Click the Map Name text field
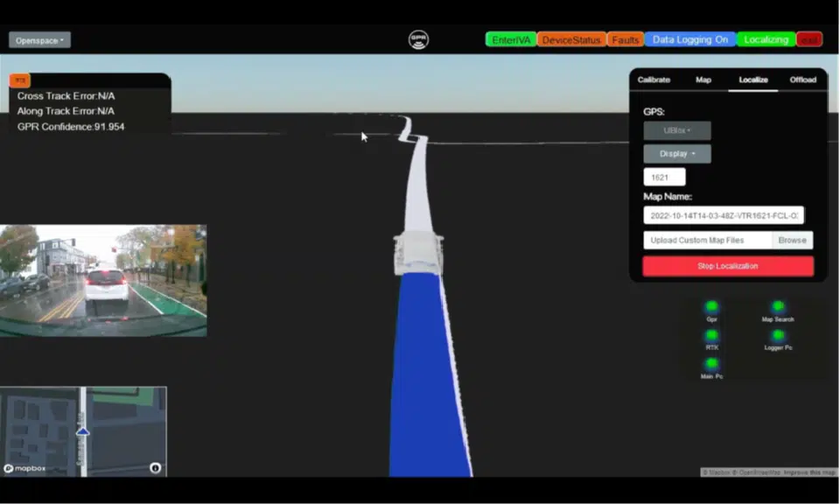This screenshot has width=840, height=504. [723, 215]
